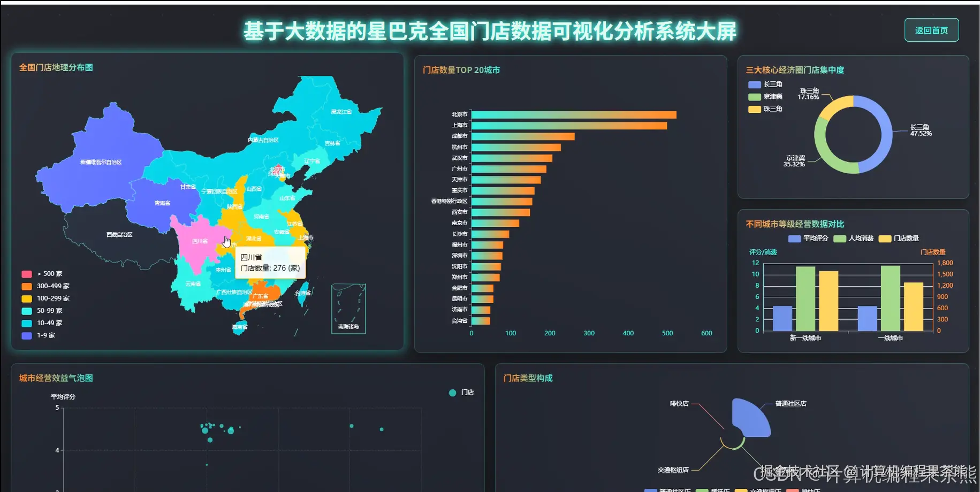Click the 一线城市 yellow 门店数量 bar
The width and height of the screenshot is (980, 492).
tap(914, 306)
